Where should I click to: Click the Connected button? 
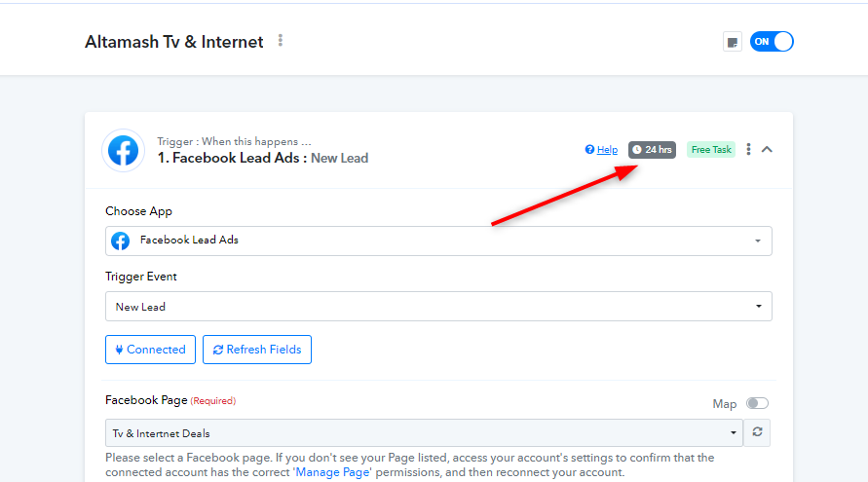pyautogui.click(x=150, y=350)
